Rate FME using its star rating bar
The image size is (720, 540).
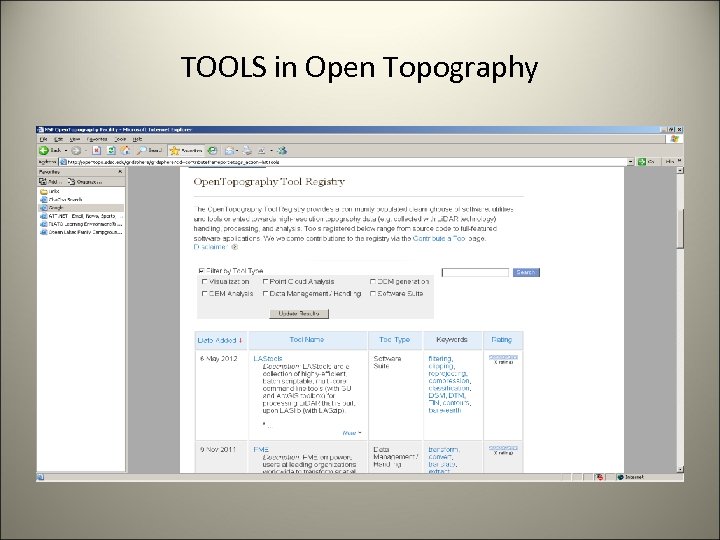(x=503, y=447)
